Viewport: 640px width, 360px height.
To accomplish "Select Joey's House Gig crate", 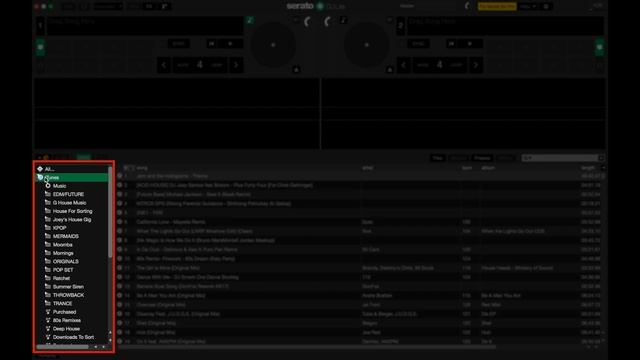I will click(72, 220).
